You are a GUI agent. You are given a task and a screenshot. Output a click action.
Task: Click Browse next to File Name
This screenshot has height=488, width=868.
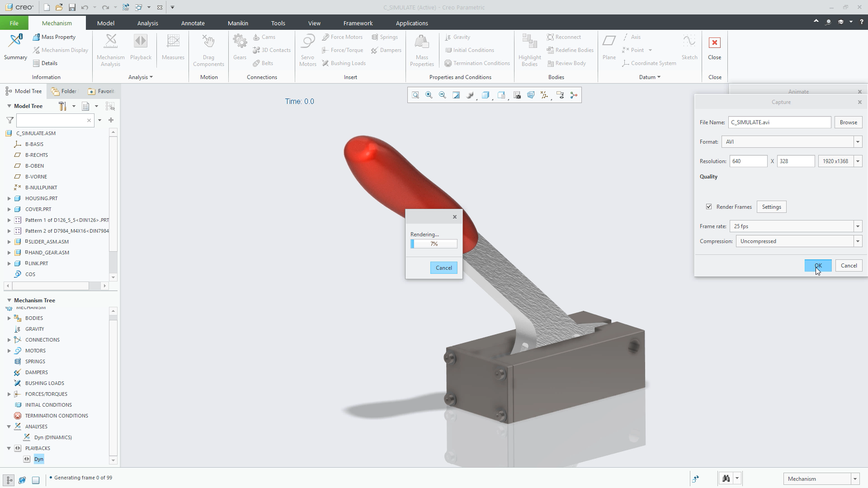(x=848, y=122)
